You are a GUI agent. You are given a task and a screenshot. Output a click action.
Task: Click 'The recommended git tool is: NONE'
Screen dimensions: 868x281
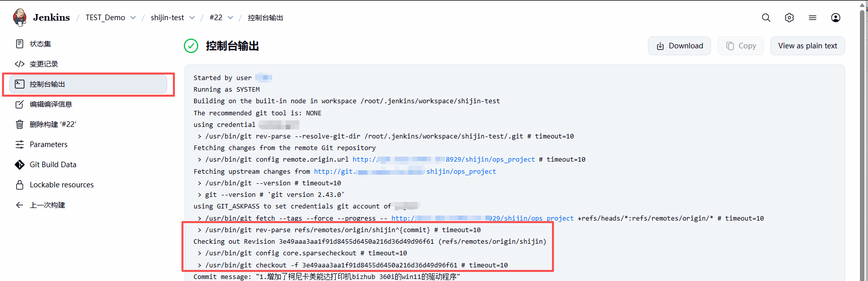pos(258,113)
